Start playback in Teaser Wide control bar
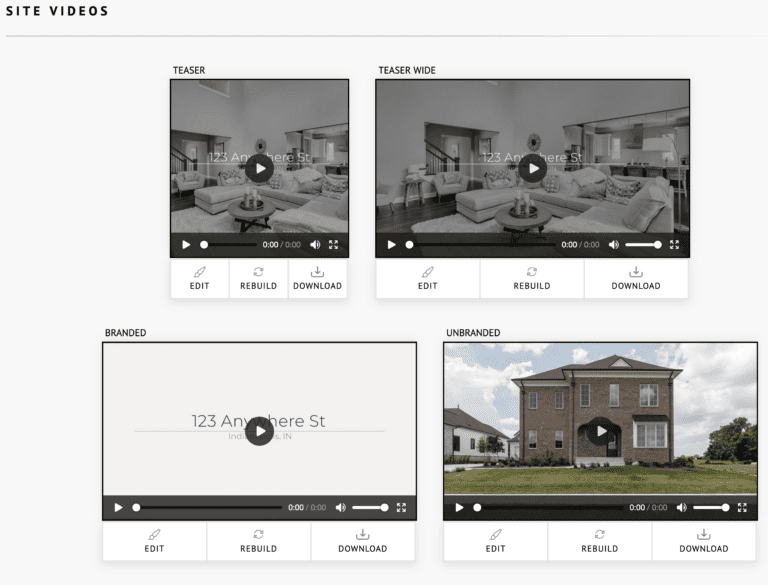 tap(391, 245)
